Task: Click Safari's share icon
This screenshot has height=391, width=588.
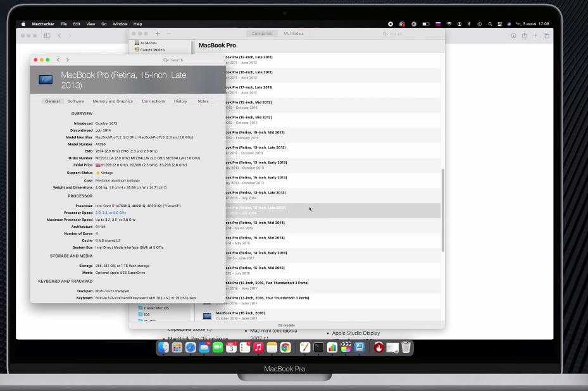Action: [524, 36]
